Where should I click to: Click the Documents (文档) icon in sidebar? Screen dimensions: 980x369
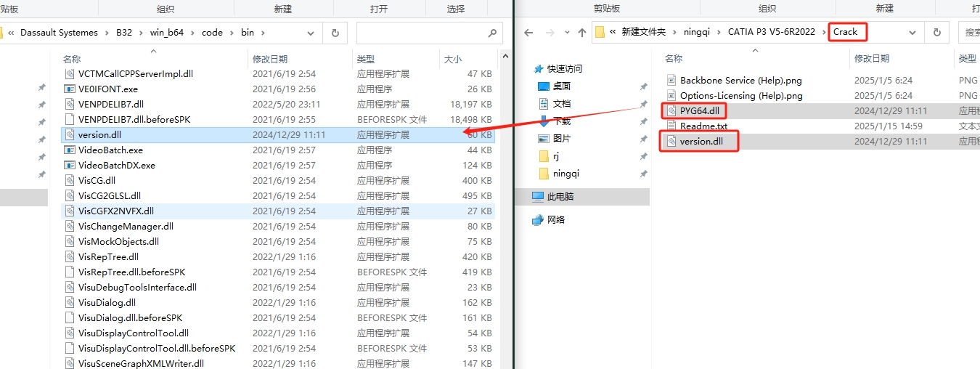click(544, 103)
